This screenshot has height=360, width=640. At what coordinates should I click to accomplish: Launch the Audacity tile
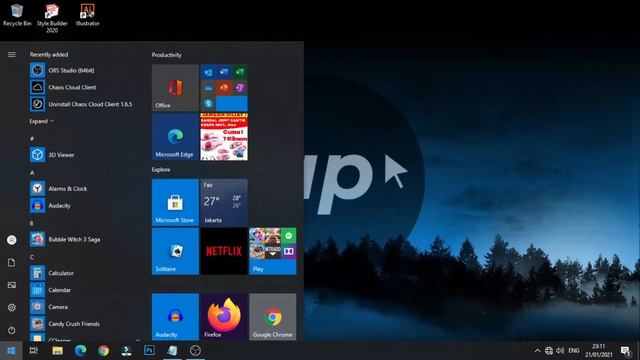point(175,317)
